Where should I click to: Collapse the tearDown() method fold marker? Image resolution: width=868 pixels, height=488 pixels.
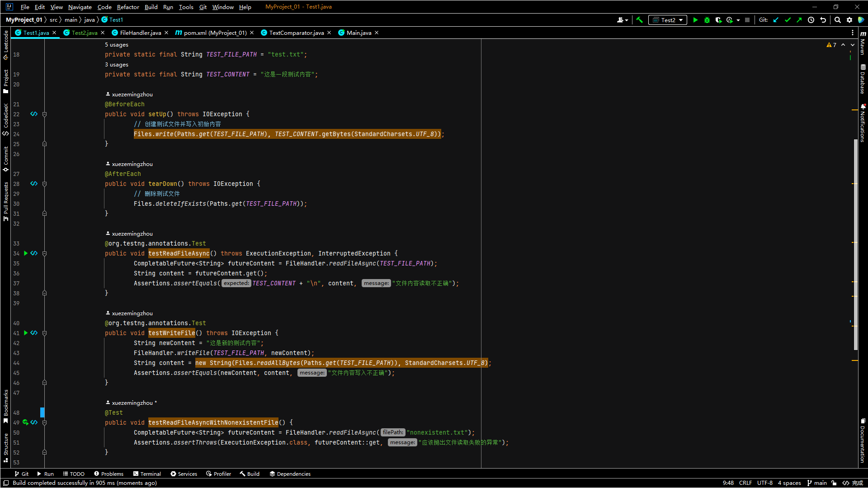click(44, 184)
